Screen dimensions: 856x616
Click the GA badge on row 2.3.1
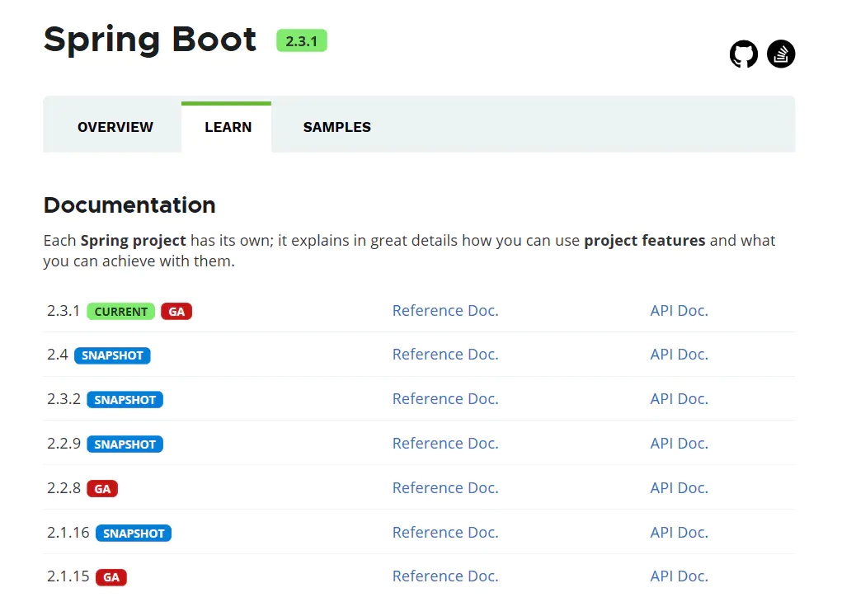coord(176,311)
